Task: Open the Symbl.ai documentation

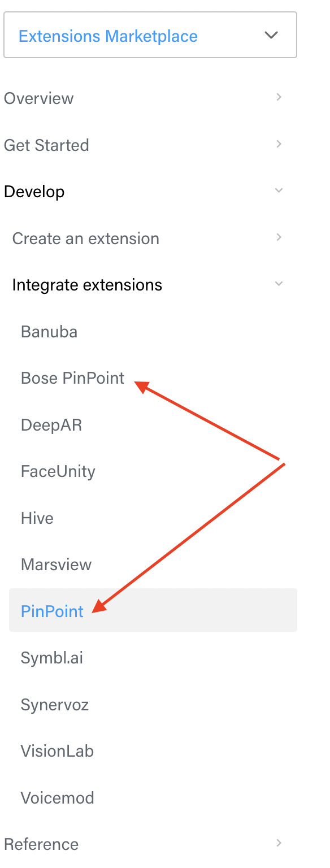Action: pyautogui.click(x=51, y=657)
